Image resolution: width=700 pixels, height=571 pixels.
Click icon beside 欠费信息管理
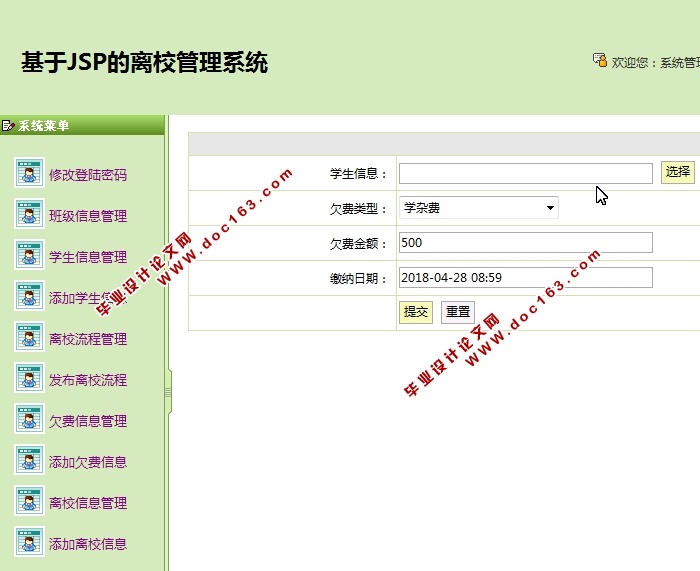tap(29, 419)
